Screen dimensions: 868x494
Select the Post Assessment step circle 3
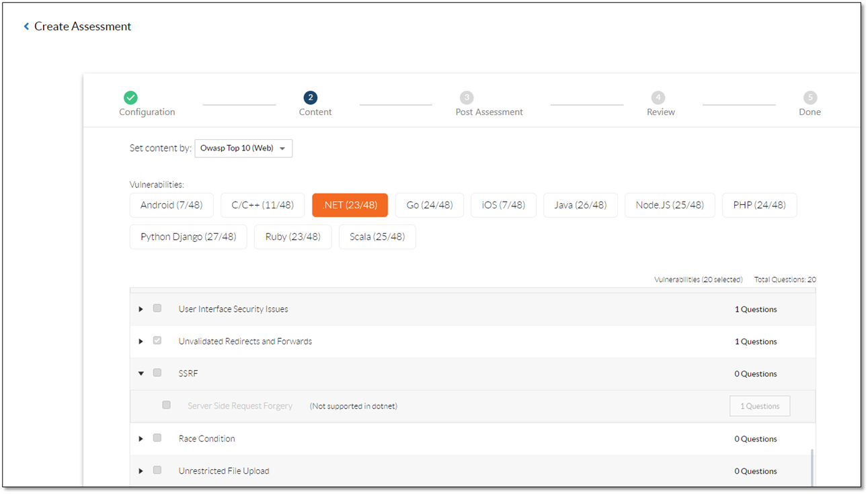467,97
